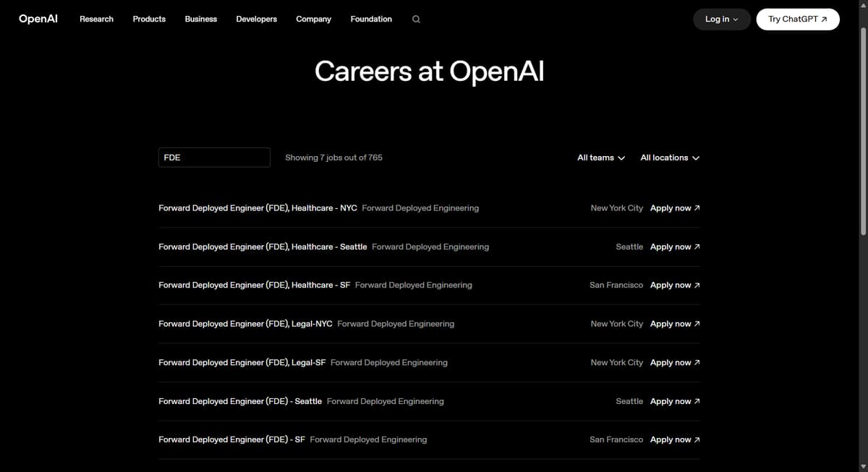
Task: Open the Research menu
Action: click(x=96, y=20)
